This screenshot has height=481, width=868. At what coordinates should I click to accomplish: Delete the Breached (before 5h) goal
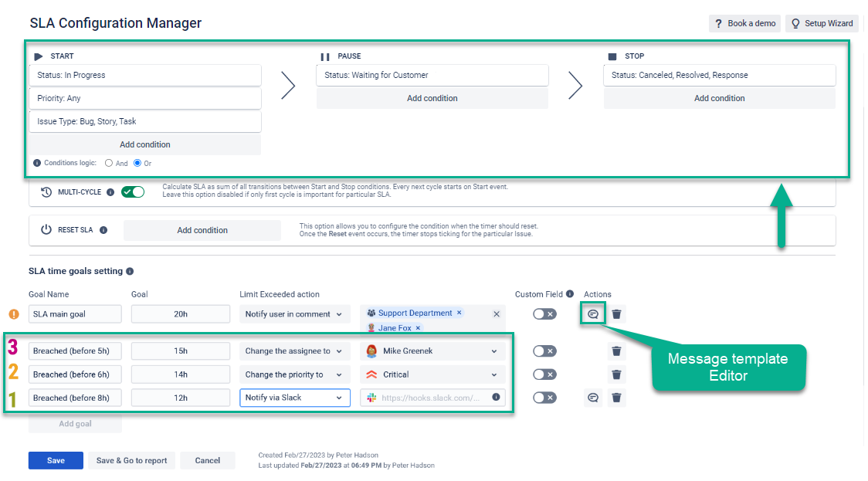tap(616, 351)
